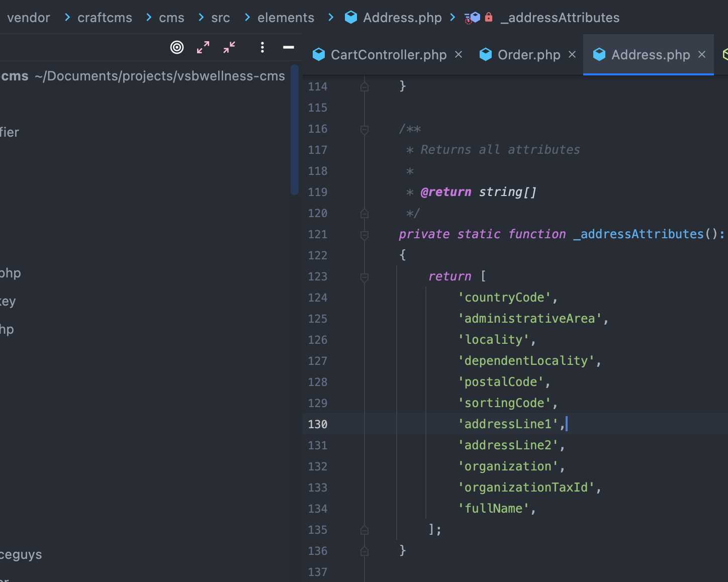The width and height of the screenshot is (728, 582).
Task: Open craftcms in breadcrumb path
Action: [105, 18]
